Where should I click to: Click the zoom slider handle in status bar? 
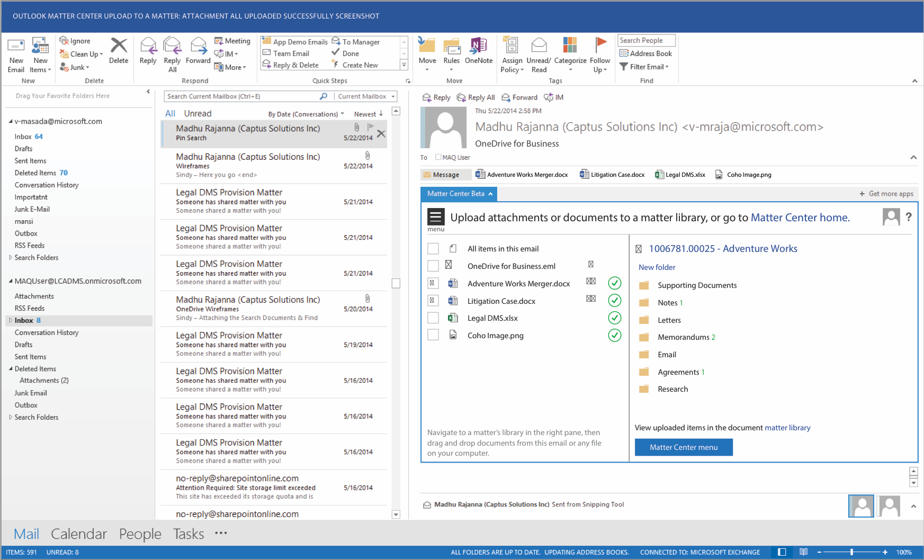pos(851,552)
